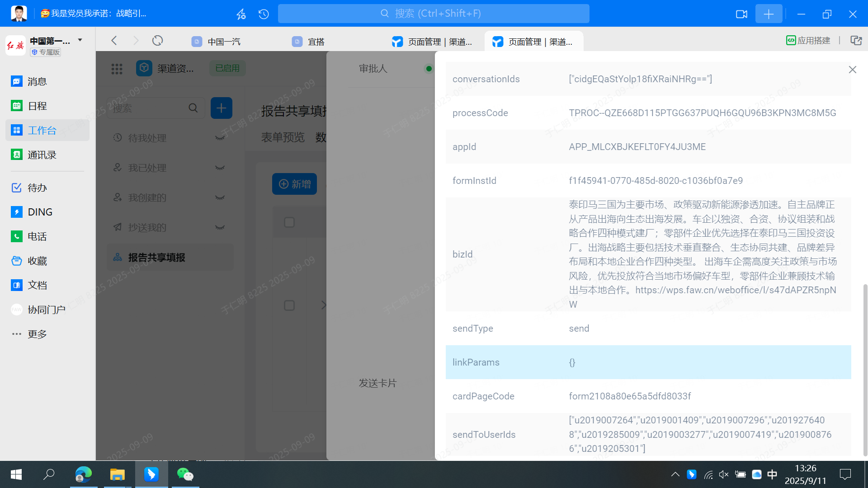
Task: Click the 新增 button
Action: tap(294, 184)
